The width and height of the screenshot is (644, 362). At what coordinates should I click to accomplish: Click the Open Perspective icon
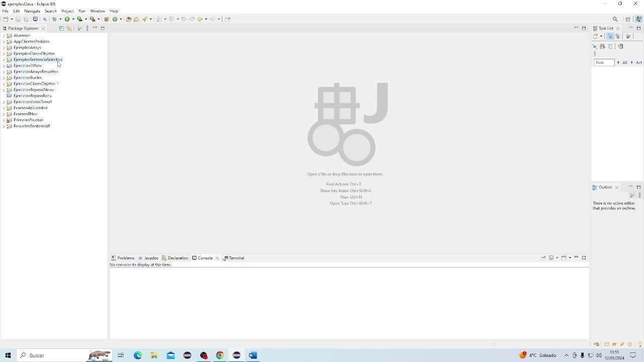tap(628, 19)
